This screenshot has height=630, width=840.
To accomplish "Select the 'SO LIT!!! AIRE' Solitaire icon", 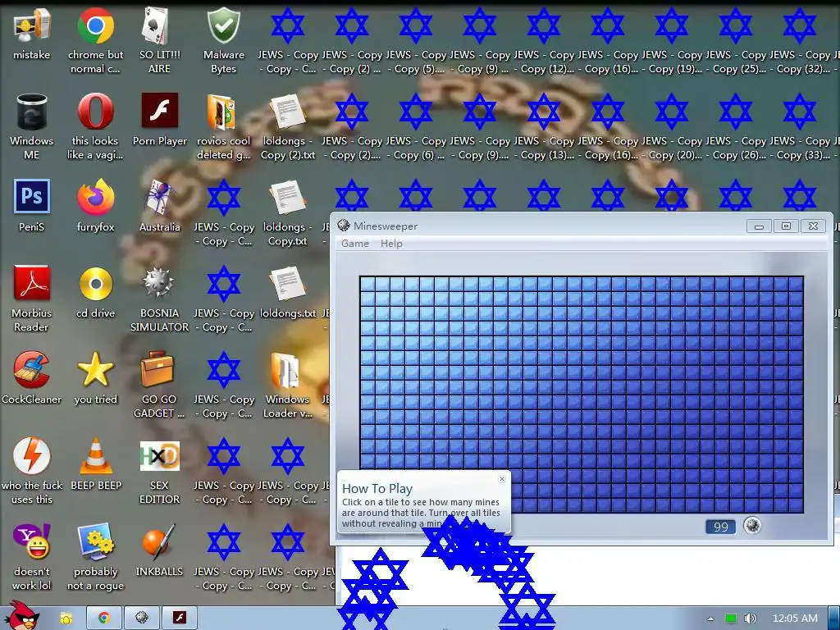I will tap(160, 41).
